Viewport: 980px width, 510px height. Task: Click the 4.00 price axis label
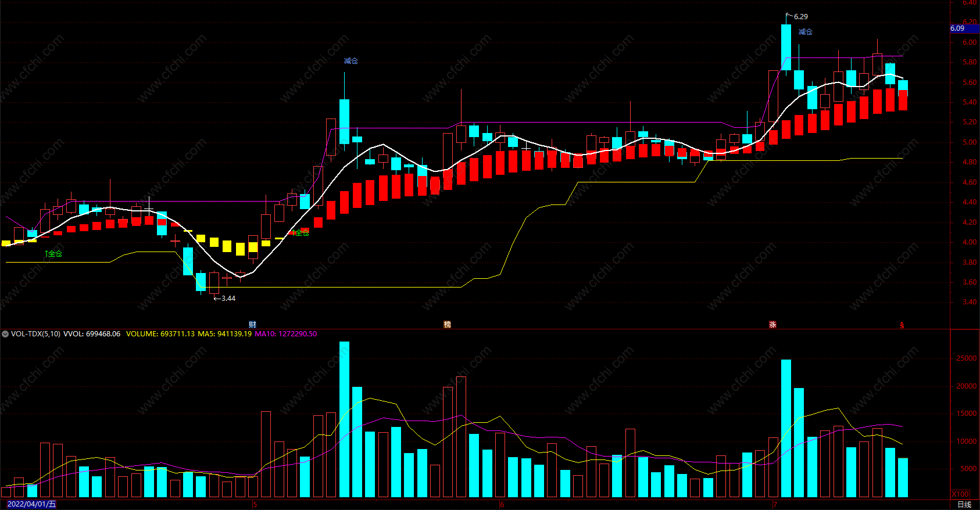click(970, 242)
